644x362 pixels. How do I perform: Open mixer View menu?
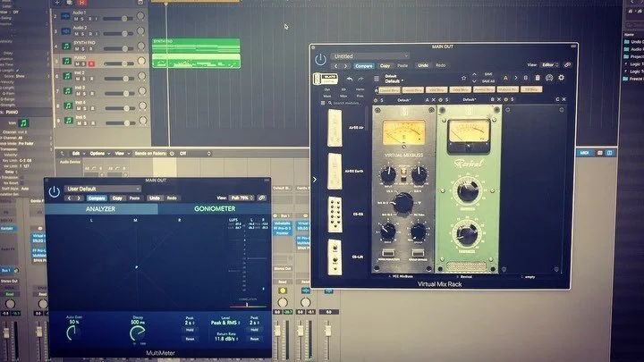pos(122,154)
